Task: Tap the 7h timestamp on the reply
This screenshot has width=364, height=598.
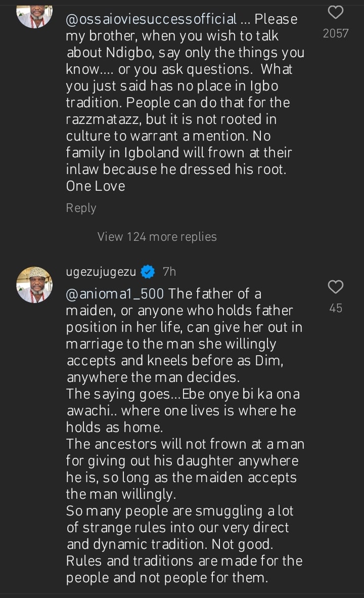Action: (169, 271)
